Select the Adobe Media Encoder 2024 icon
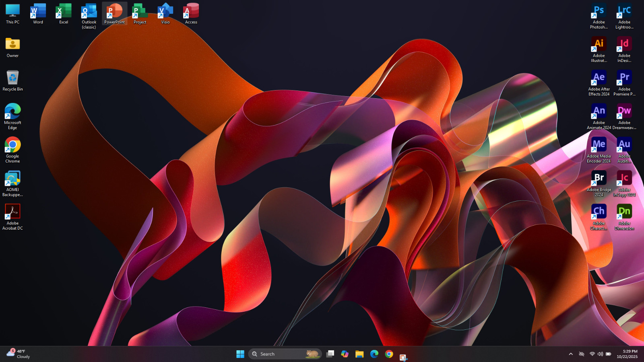This screenshot has height=362, width=644. 599,150
